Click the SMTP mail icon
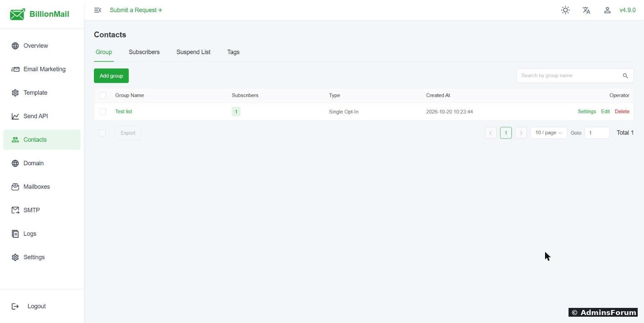The image size is (644, 323). tap(15, 210)
